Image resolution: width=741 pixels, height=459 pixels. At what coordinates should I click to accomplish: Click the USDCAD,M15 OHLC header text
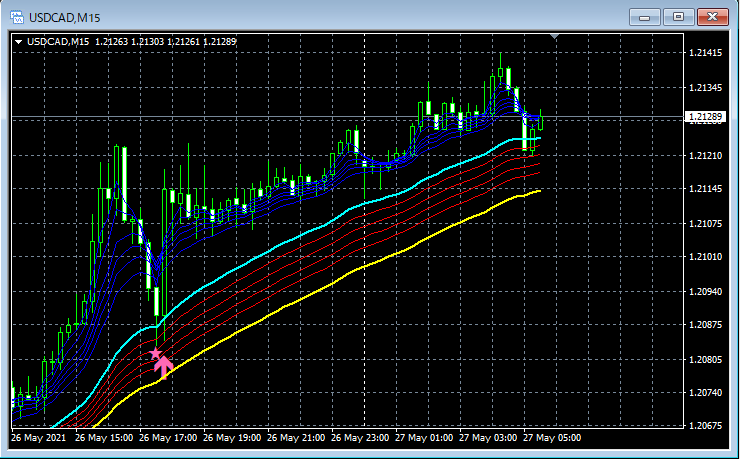pos(131,42)
